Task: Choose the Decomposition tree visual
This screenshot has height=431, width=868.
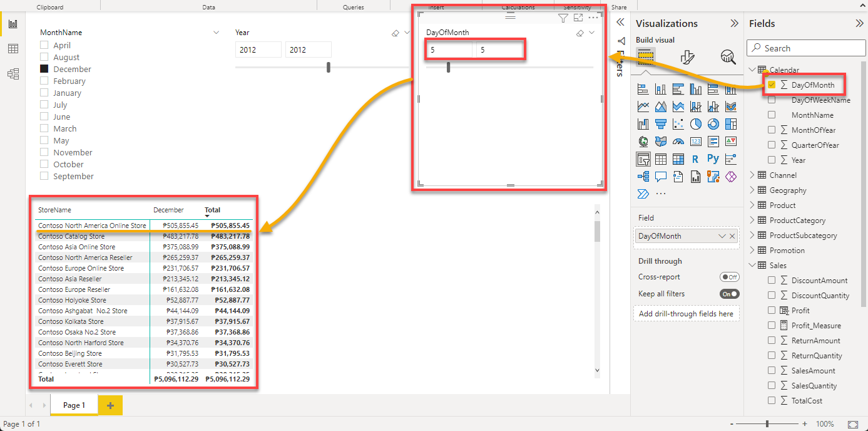Action: point(643,177)
